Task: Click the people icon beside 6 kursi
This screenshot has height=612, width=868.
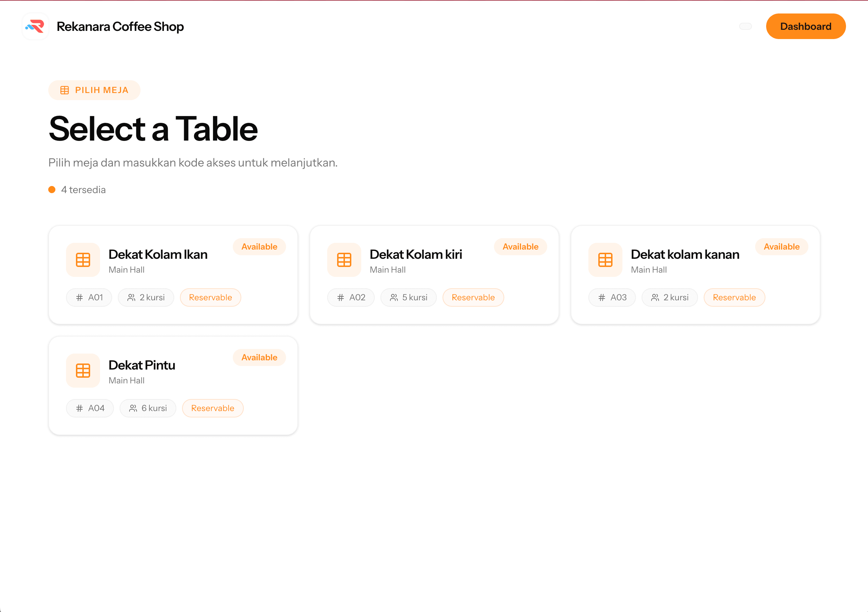Action: (x=133, y=409)
